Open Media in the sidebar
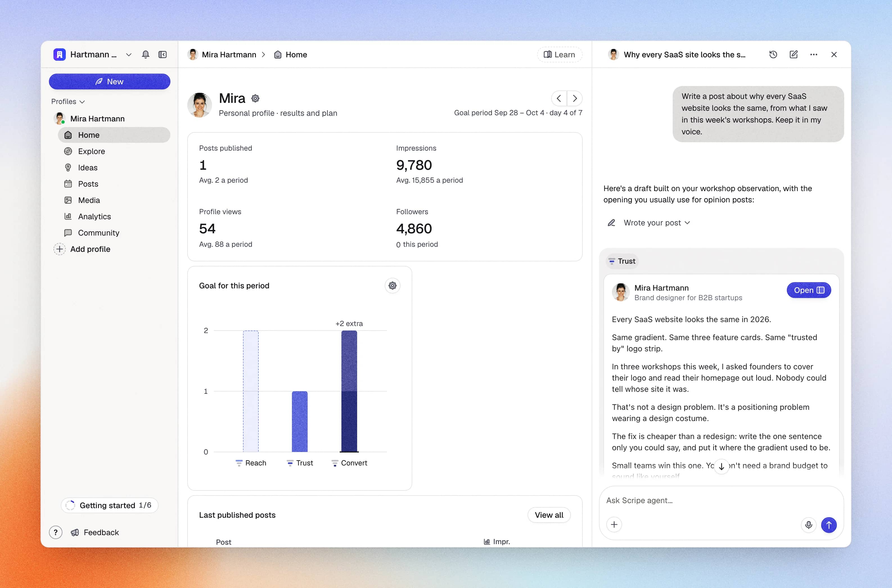The image size is (892, 588). coord(114,200)
